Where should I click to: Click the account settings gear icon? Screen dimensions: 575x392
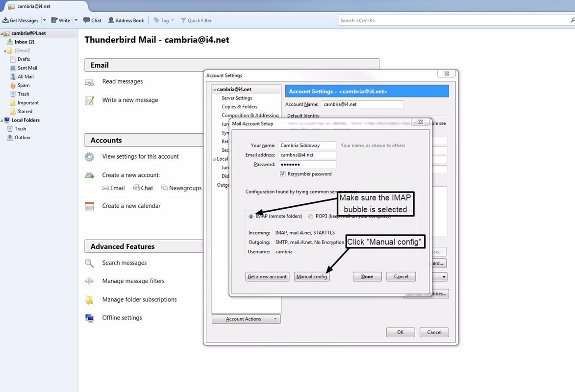coord(89,157)
